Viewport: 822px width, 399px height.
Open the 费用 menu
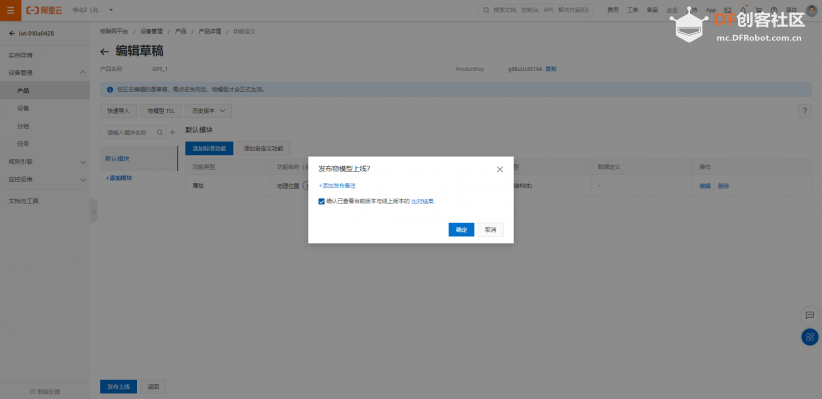tap(613, 10)
